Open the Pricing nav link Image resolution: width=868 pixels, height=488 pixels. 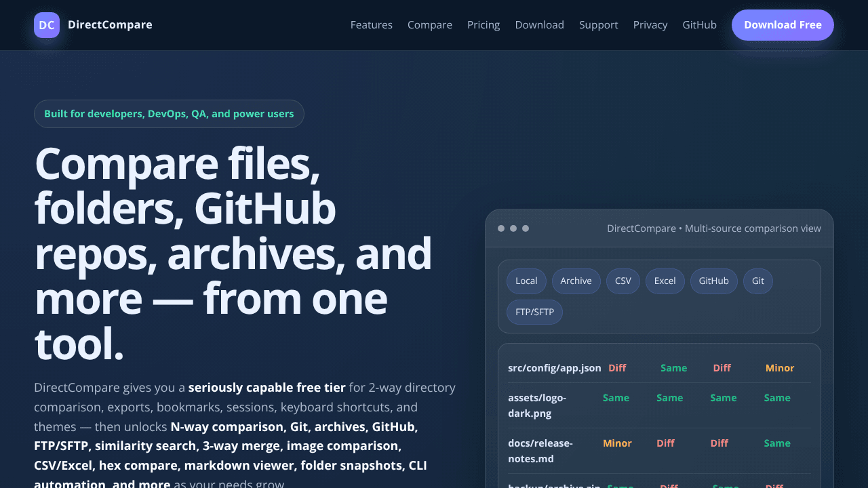484,25
